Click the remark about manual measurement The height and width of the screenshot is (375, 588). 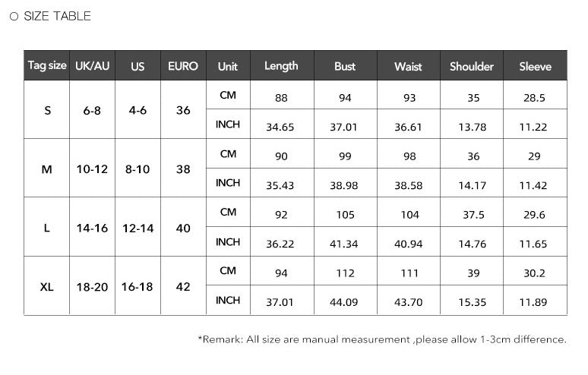point(382,339)
